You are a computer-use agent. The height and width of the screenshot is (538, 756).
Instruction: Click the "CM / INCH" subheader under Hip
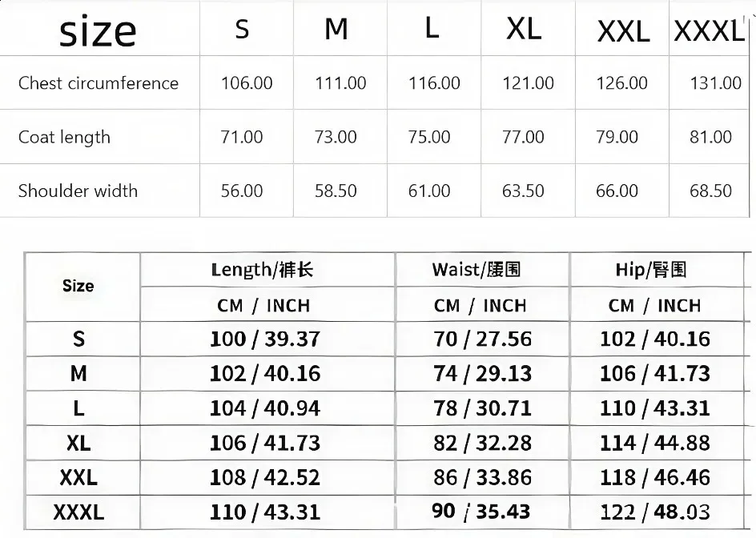(654, 306)
